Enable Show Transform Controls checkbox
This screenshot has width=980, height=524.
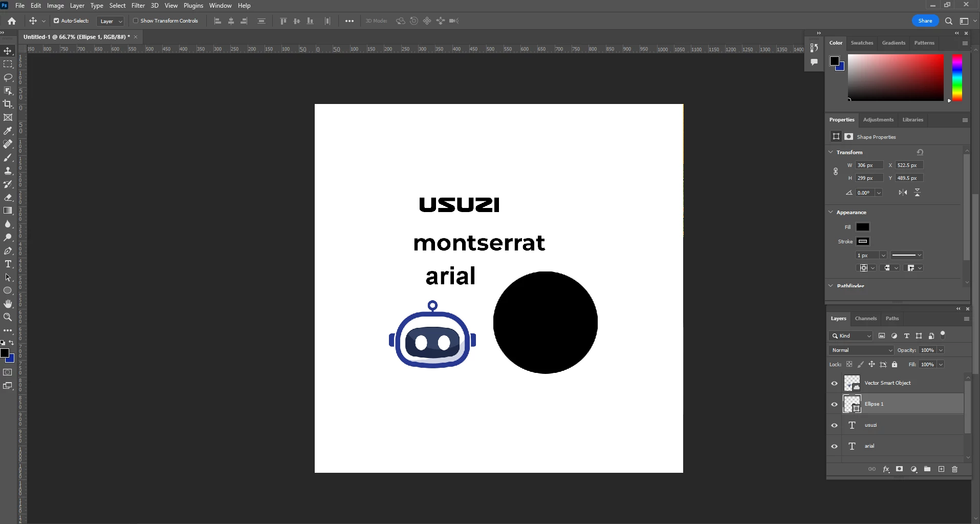(x=136, y=21)
